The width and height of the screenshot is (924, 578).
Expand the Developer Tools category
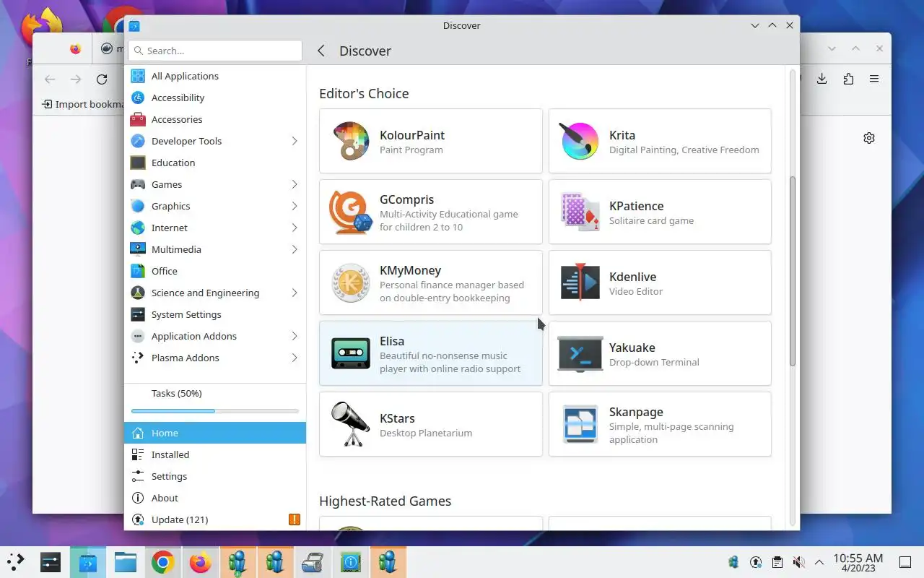pyautogui.click(x=294, y=141)
